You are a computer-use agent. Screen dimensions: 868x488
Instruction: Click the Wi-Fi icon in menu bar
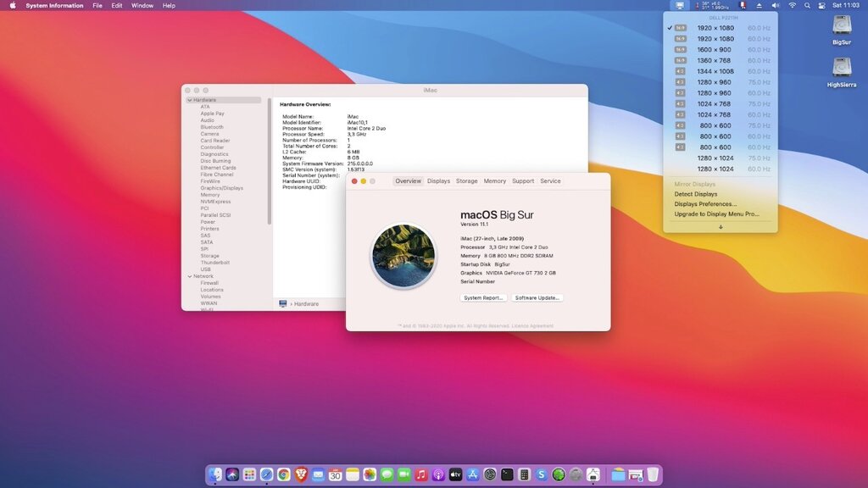coord(793,5)
